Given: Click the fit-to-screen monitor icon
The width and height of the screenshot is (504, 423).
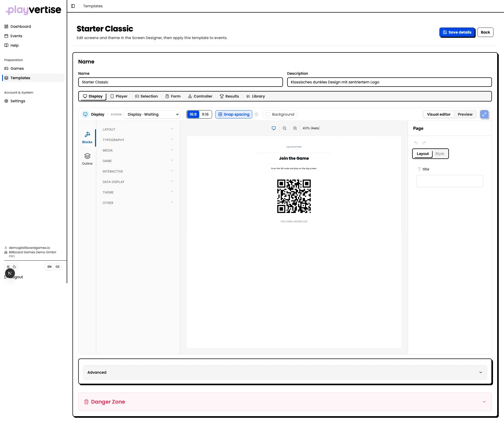Looking at the screenshot, I should [274, 128].
